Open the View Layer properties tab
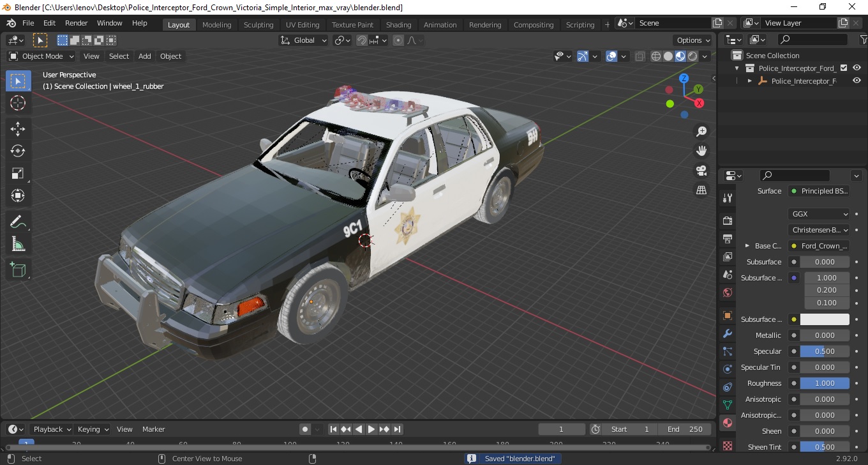The height and width of the screenshot is (465, 868). point(727,256)
